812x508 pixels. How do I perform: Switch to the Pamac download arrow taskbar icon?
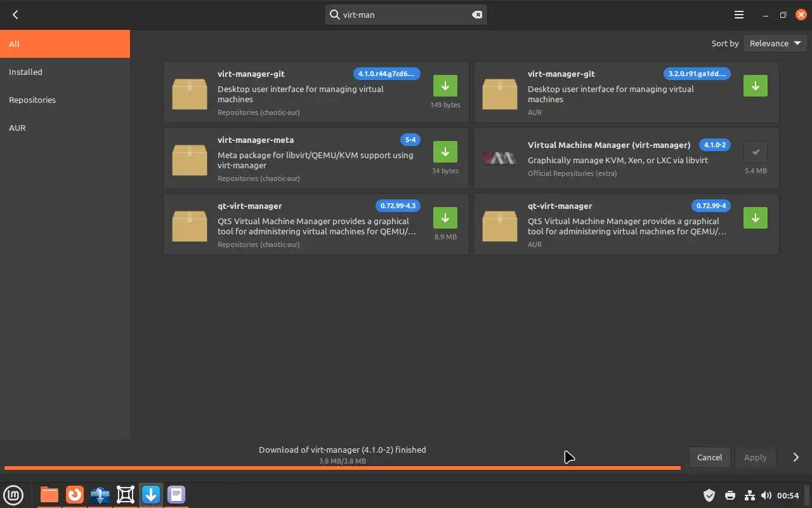pos(151,495)
